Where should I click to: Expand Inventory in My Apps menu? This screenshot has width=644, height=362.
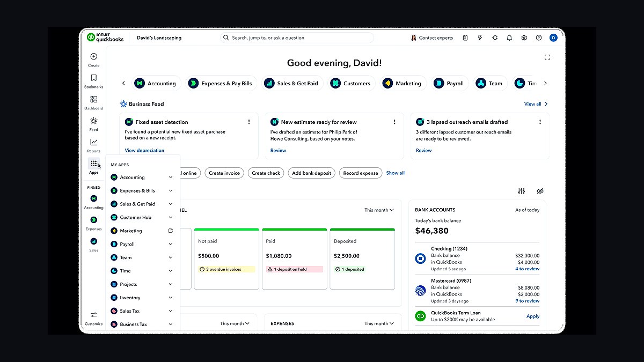click(x=171, y=298)
